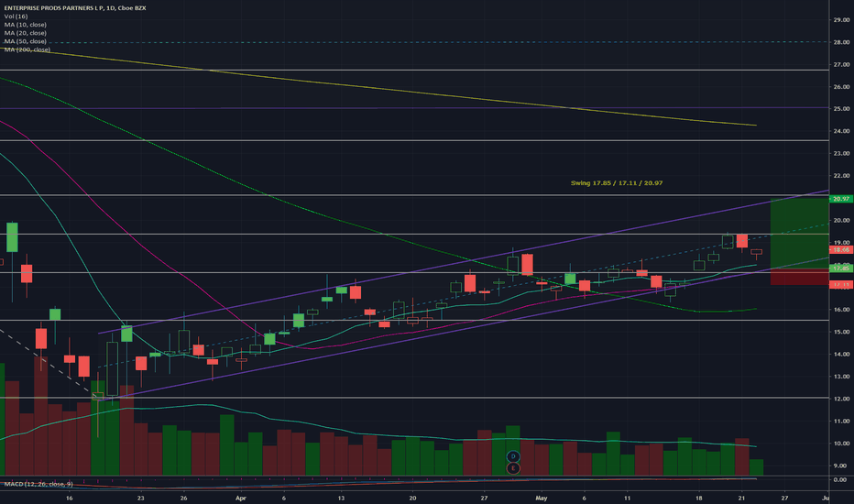854x504 pixels.
Task: Click the dividend 'D' marker icon
Action: [512, 456]
